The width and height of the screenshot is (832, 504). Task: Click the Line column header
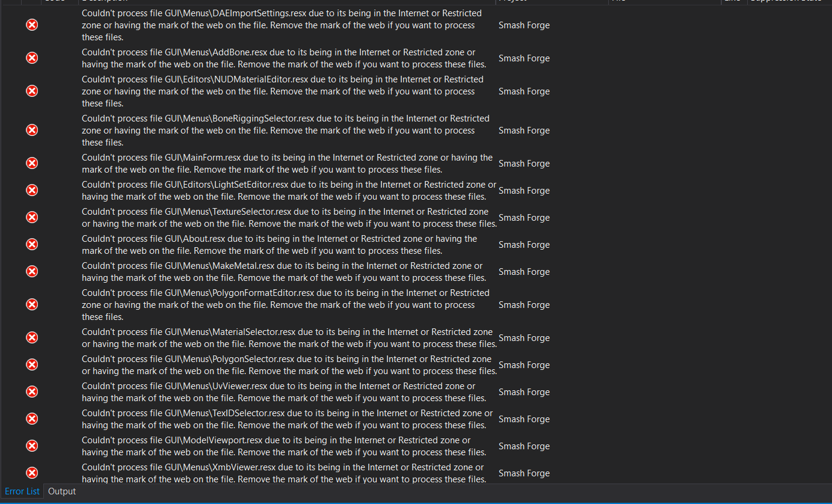tap(733, 2)
